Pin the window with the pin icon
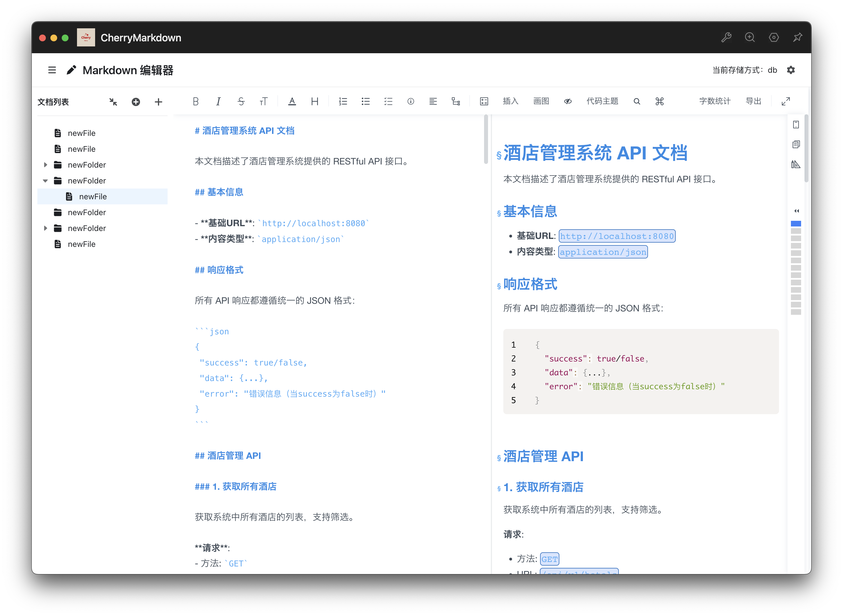 pos(797,37)
